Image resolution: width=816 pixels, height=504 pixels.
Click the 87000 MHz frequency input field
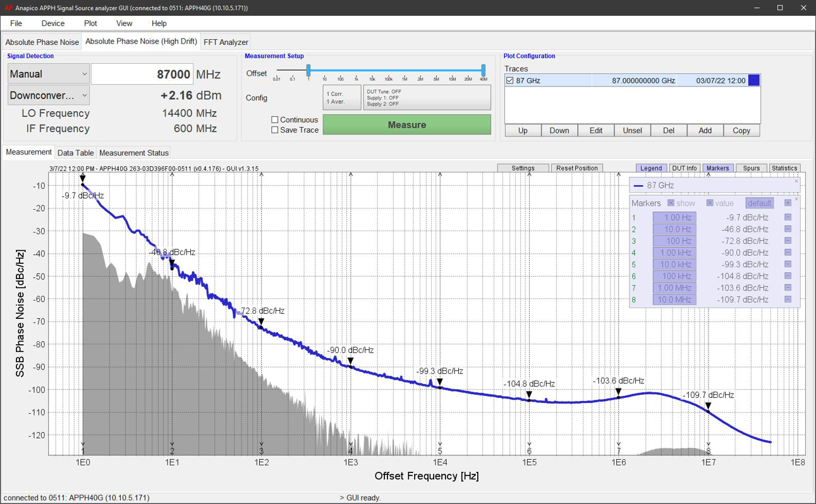click(x=142, y=74)
